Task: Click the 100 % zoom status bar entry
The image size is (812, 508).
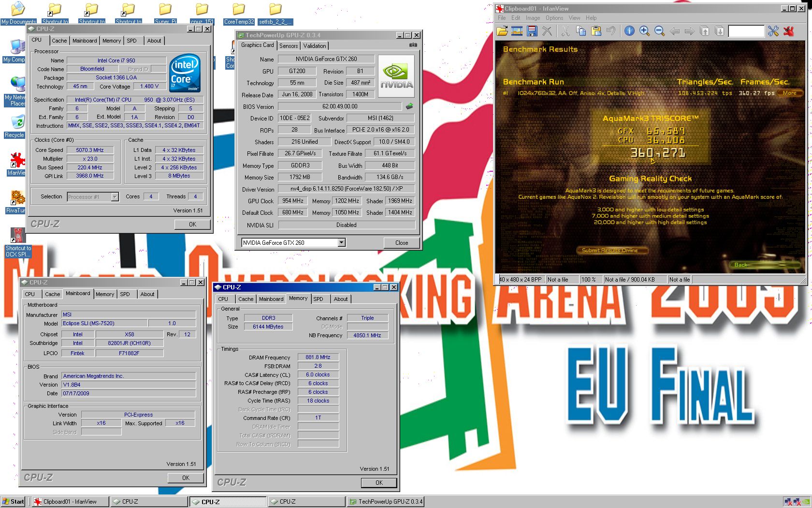Action: point(591,280)
